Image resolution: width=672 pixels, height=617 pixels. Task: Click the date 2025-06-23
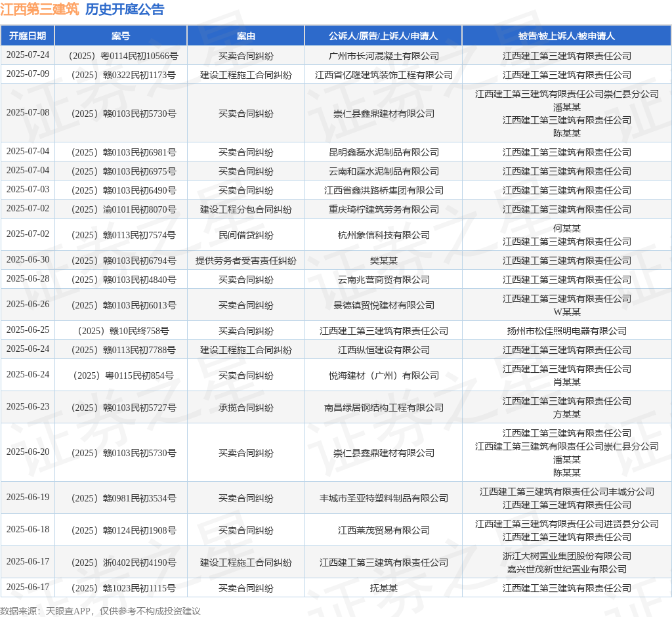point(28,407)
